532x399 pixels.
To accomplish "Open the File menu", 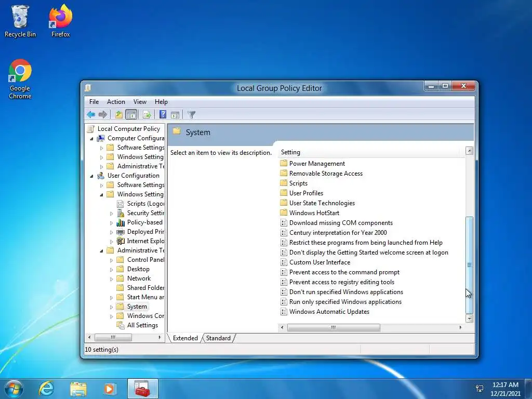I will coord(94,102).
